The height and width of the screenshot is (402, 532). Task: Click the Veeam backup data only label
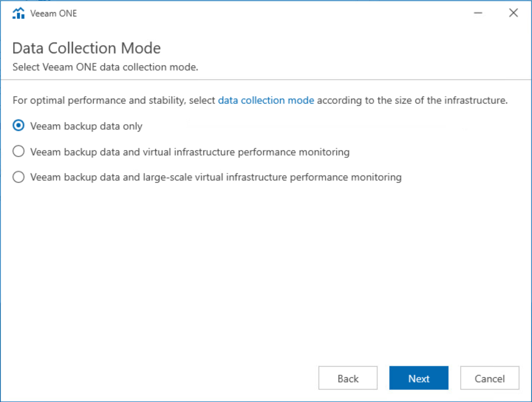[x=86, y=126]
